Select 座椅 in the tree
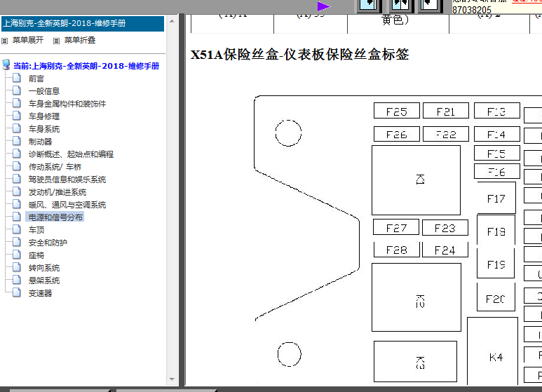Image resolution: width=542 pixels, height=392 pixels. pos(36,255)
